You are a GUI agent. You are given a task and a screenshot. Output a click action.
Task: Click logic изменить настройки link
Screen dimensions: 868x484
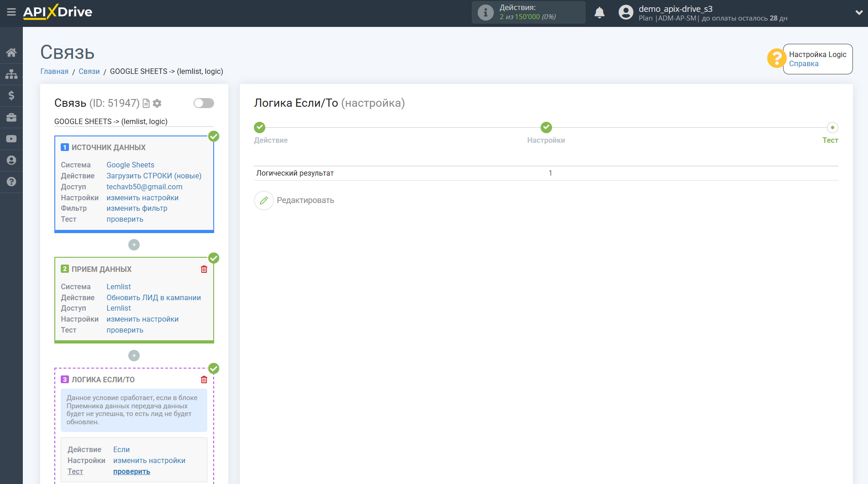click(149, 460)
